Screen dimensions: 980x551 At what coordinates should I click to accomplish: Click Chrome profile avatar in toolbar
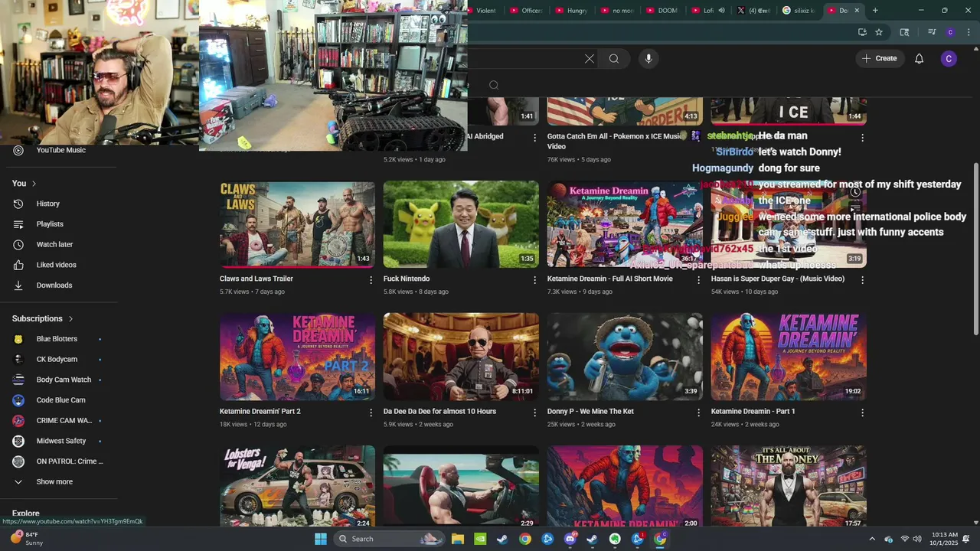[950, 32]
